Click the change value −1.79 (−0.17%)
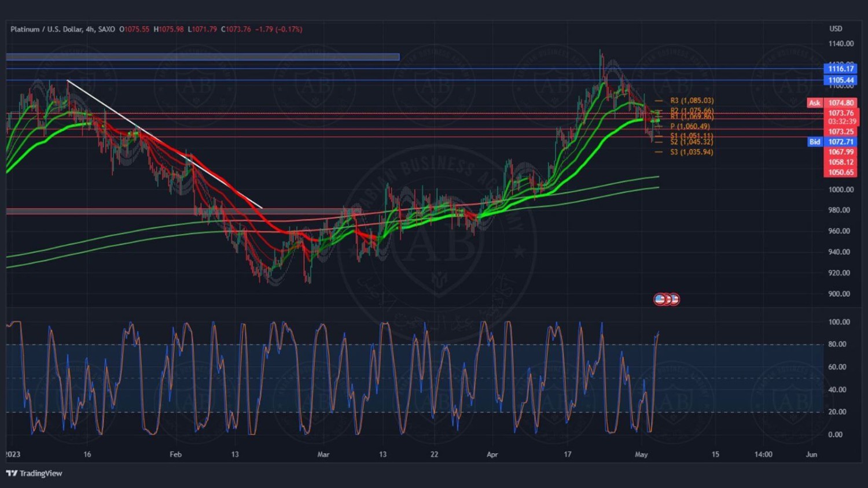Screen dimensions: 868x488 pyautogui.click(x=279, y=29)
